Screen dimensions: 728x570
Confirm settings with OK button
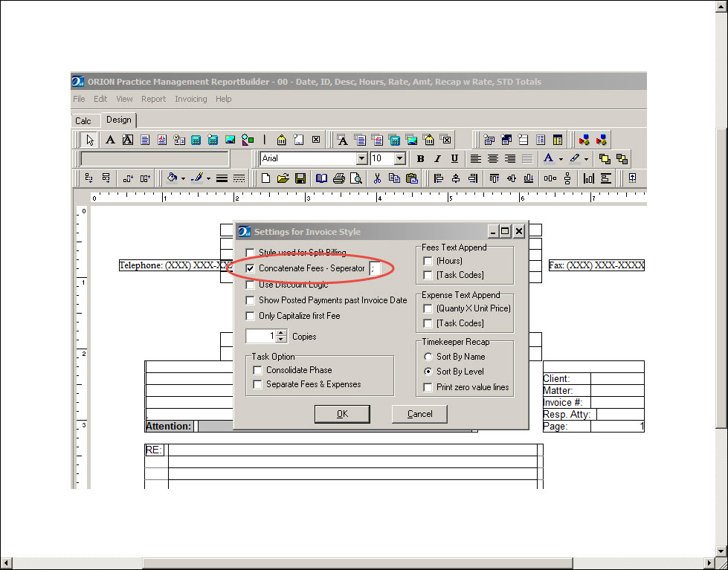tap(342, 414)
